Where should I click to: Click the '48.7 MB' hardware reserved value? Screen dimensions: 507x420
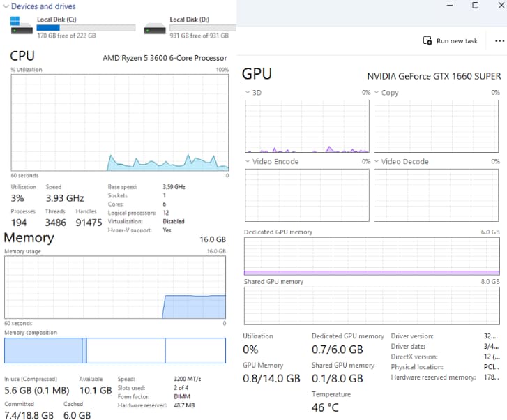pos(184,405)
